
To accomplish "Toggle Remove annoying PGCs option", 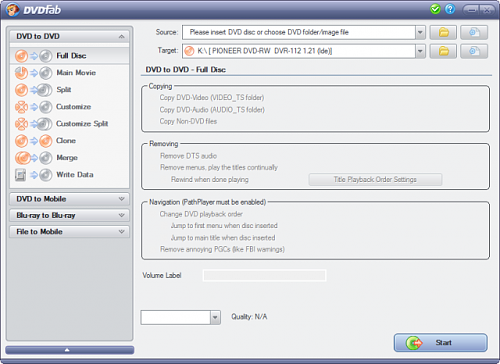I will pyautogui.click(x=222, y=249).
